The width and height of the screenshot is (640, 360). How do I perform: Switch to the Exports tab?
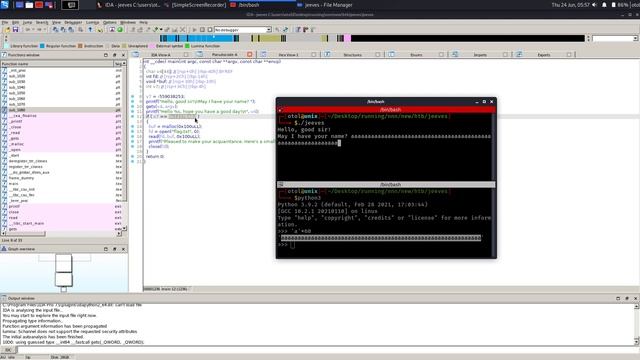click(x=544, y=55)
